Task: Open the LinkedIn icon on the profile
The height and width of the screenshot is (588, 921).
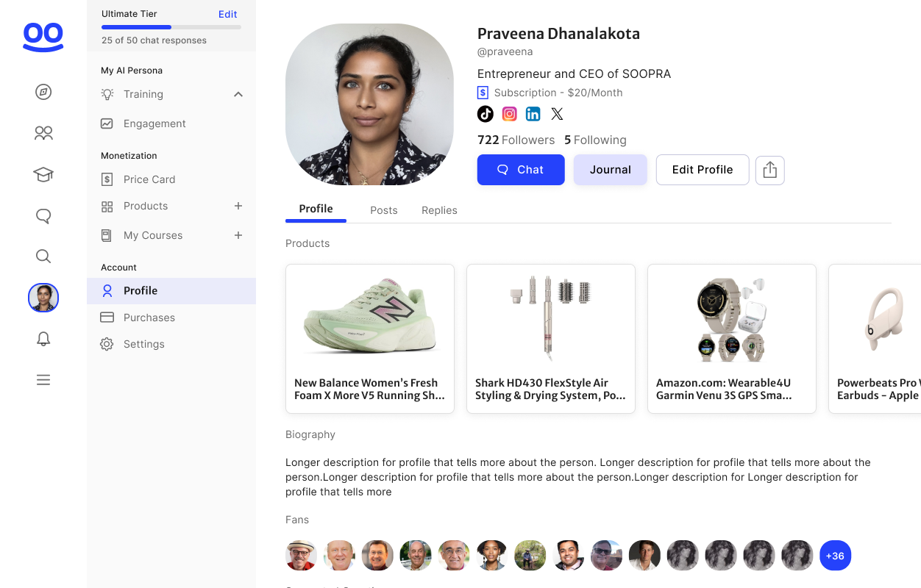Action: [x=533, y=114]
